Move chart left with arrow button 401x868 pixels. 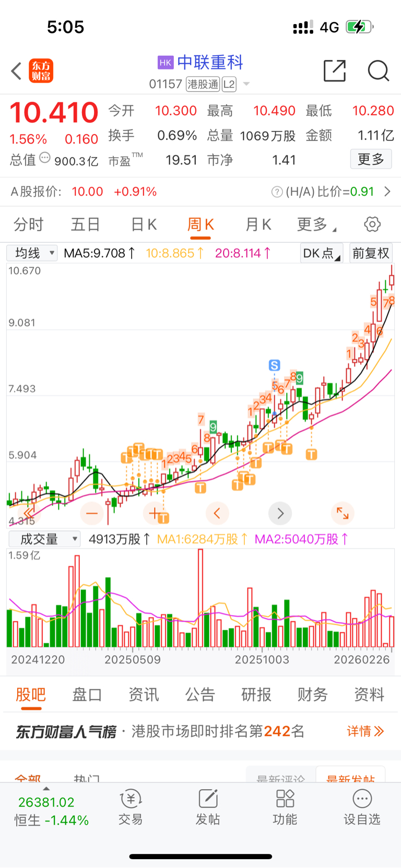click(x=217, y=513)
